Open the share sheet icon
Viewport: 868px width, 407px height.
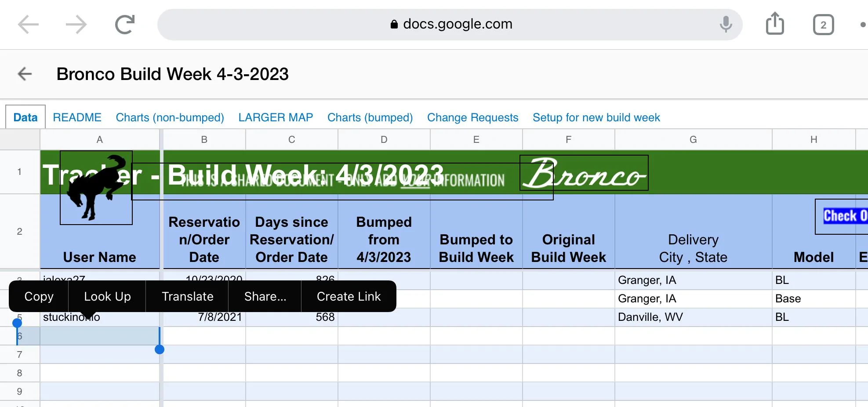775,23
